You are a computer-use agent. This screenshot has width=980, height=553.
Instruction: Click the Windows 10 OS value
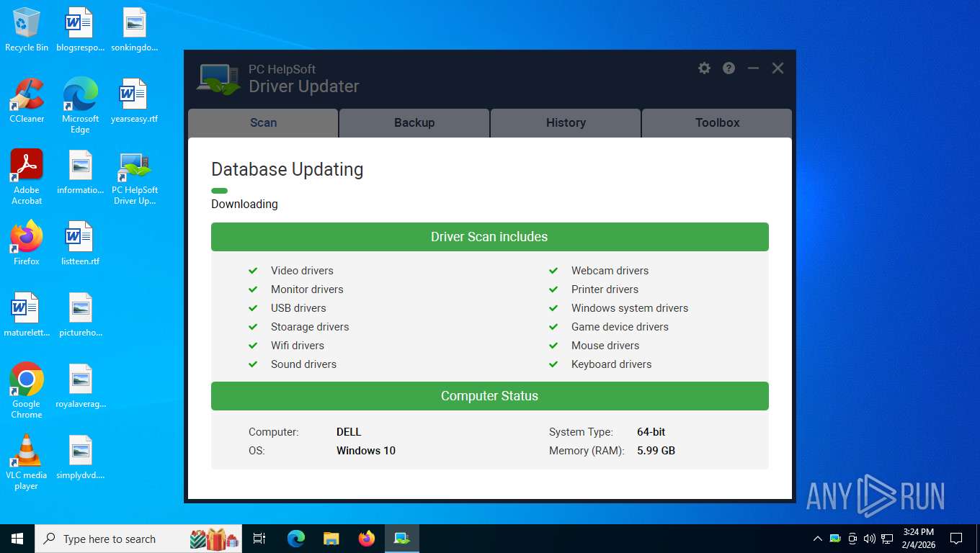click(x=366, y=451)
